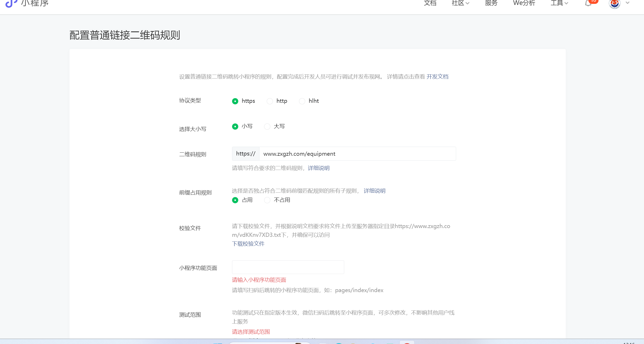
Task: Click the 开发文档 link
Action: (437, 77)
